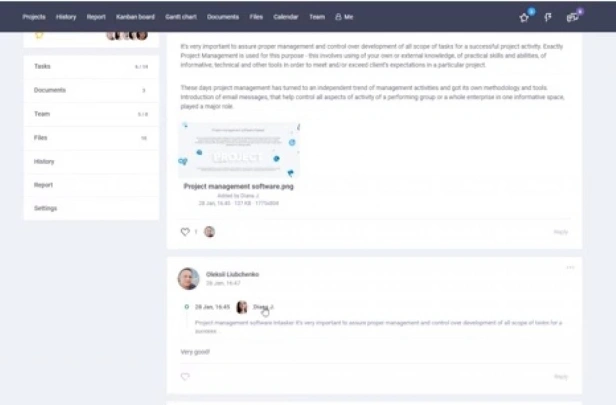Viewport: 616px width, 405px height.
Task: Click the avatar of user who liked post
Action: 209,232
